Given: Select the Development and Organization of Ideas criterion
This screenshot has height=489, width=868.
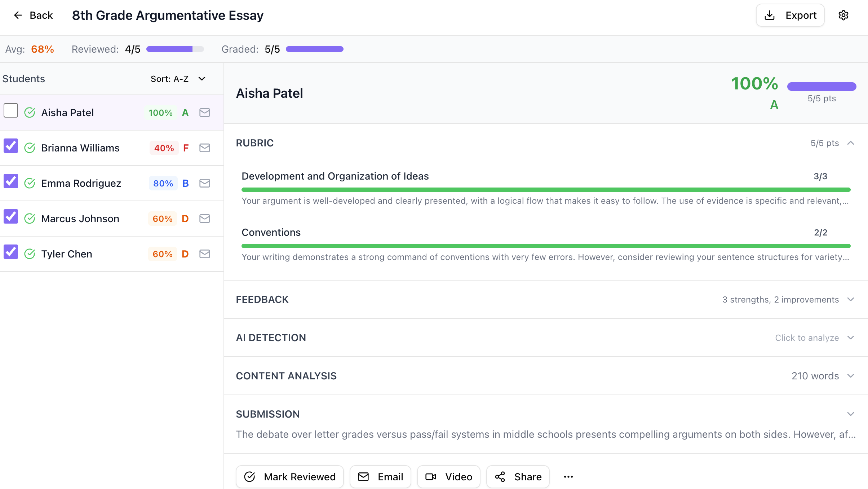Looking at the screenshot, I should (546, 188).
